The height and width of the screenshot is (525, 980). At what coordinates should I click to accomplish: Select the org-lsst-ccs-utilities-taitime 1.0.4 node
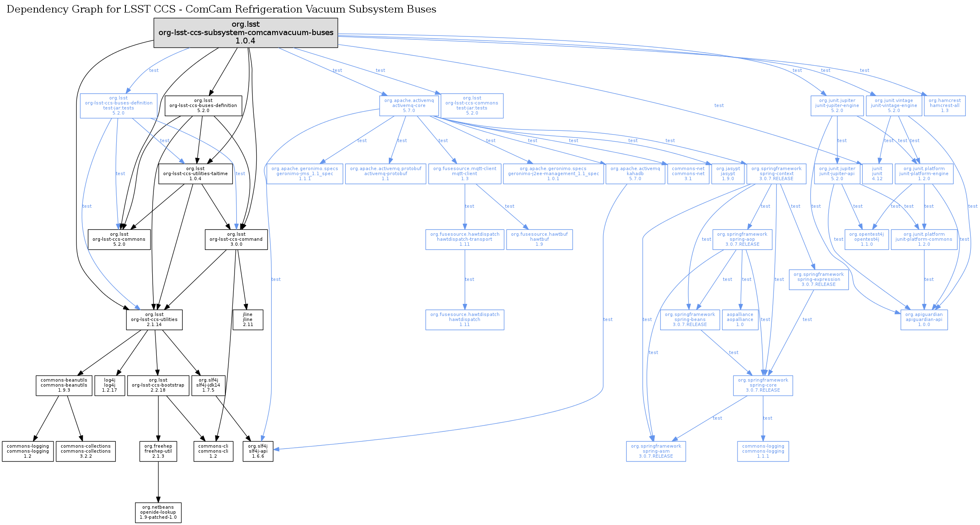[195, 173]
